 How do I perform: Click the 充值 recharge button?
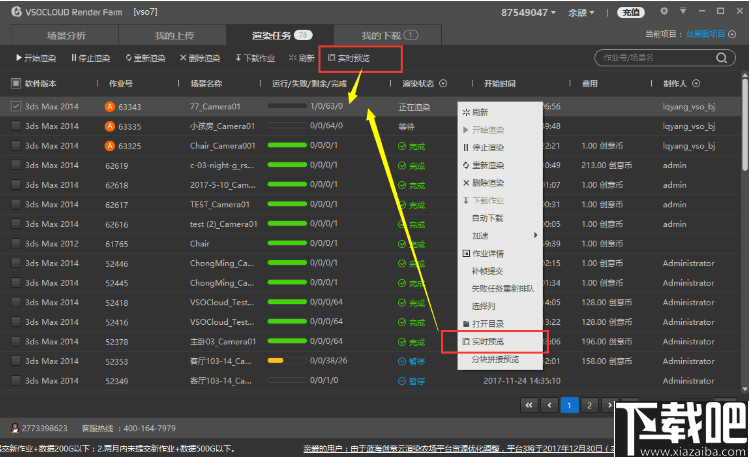tap(631, 12)
